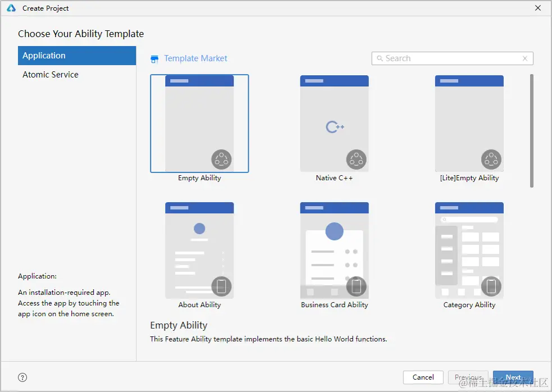Click the 'Category Ability' label text
Image resolution: width=552 pixels, height=392 pixels.
pos(469,304)
